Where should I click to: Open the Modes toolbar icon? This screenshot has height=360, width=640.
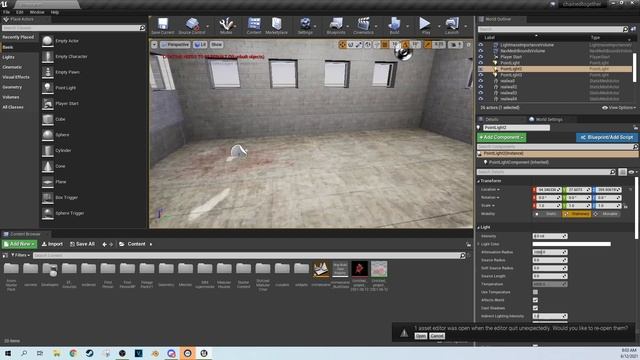[226, 26]
